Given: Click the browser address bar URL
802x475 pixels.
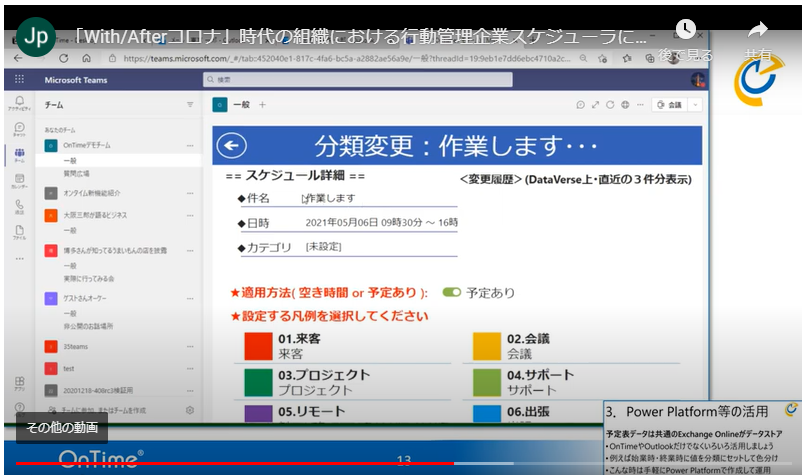Looking at the screenshot, I should click(x=347, y=59).
